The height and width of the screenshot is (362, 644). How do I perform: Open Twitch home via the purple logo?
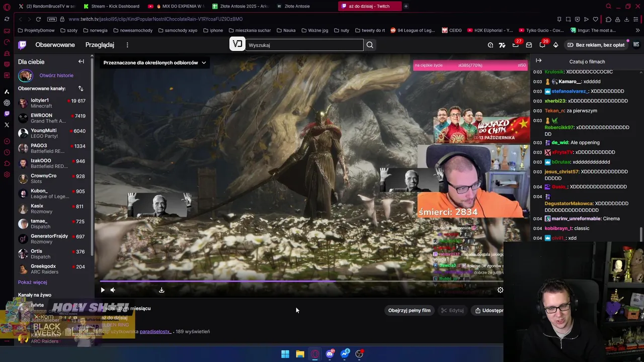[x=22, y=45]
